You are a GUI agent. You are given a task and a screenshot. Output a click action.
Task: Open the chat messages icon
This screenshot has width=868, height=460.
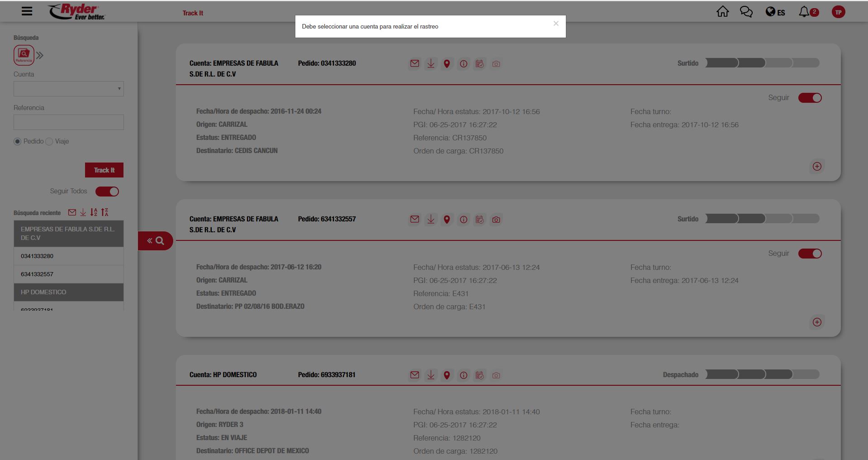point(746,12)
